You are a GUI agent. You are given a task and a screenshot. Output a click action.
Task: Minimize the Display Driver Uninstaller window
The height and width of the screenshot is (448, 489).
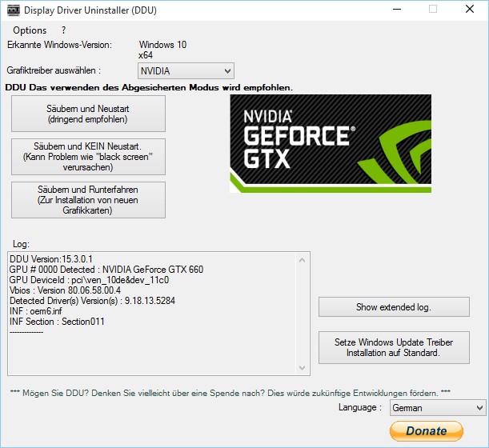(x=396, y=10)
